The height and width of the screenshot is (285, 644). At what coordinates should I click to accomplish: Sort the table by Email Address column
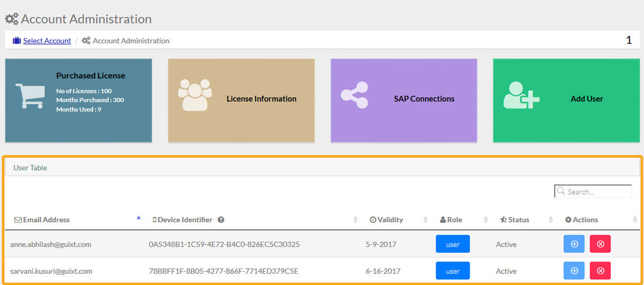point(46,220)
